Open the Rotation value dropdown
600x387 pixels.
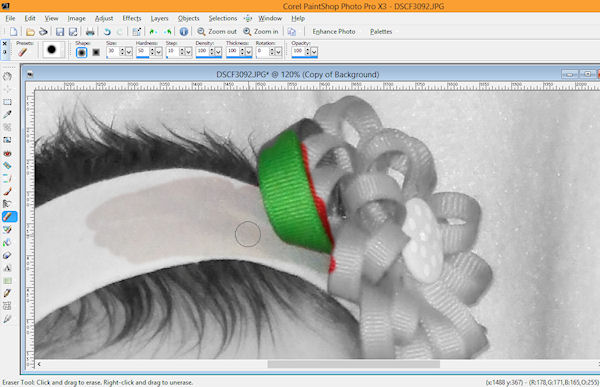279,52
